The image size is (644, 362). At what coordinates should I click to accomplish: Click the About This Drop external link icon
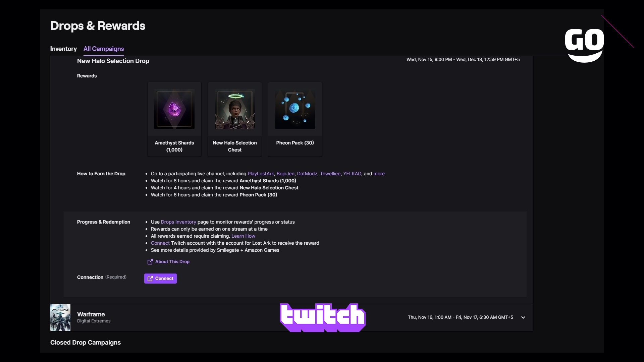(x=150, y=262)
